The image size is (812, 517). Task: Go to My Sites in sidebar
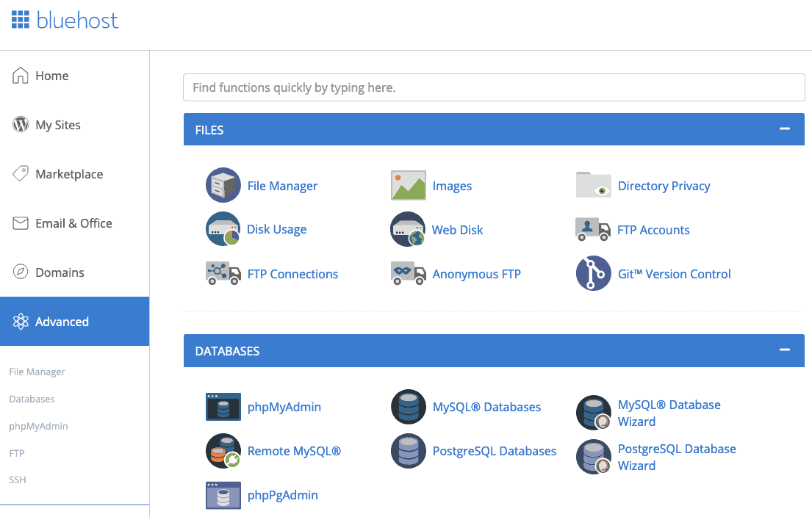click(x=58, y=125)
